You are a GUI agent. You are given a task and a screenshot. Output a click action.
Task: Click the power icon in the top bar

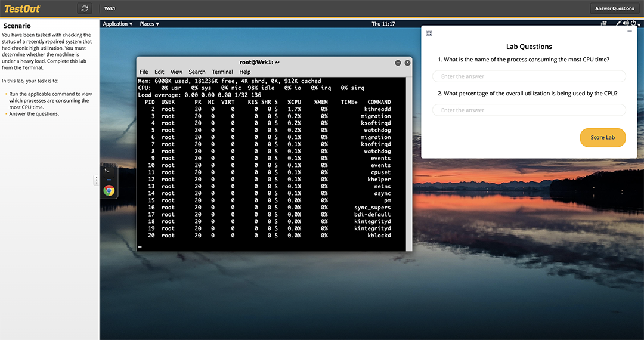(x=633, y=24)
